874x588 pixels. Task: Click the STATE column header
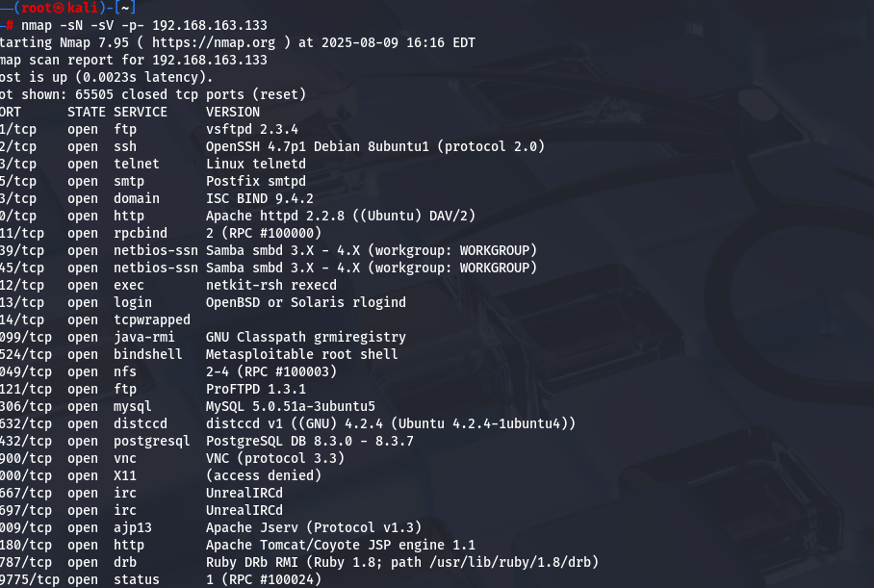click(86, 112)
